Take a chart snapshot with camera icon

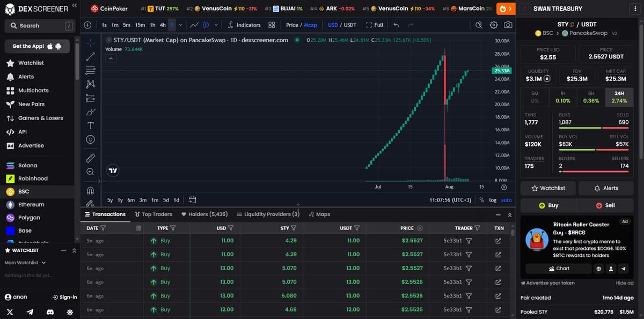(508, 25)
